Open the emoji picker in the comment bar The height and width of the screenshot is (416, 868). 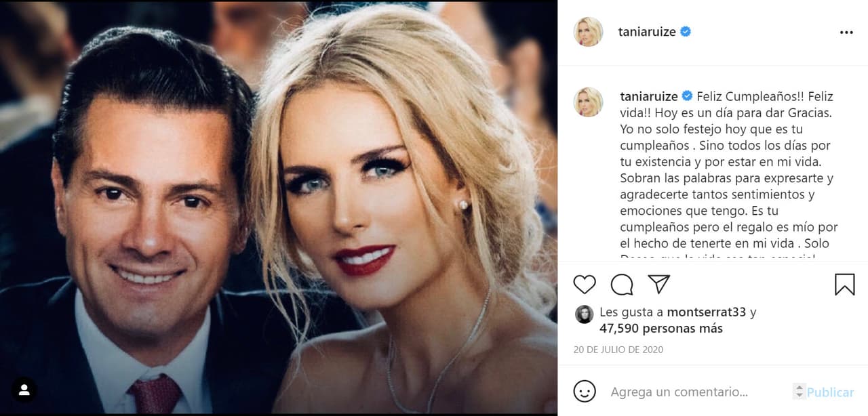(x=584, y=392)
